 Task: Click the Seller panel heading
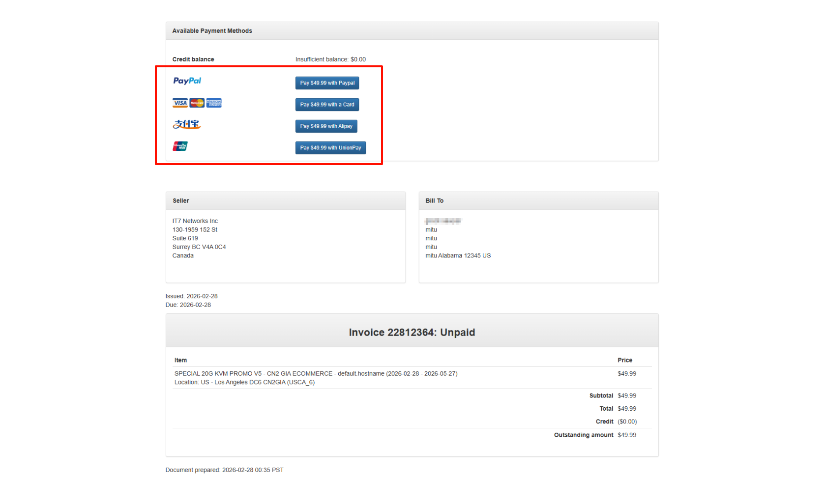[x=180, y=201]
